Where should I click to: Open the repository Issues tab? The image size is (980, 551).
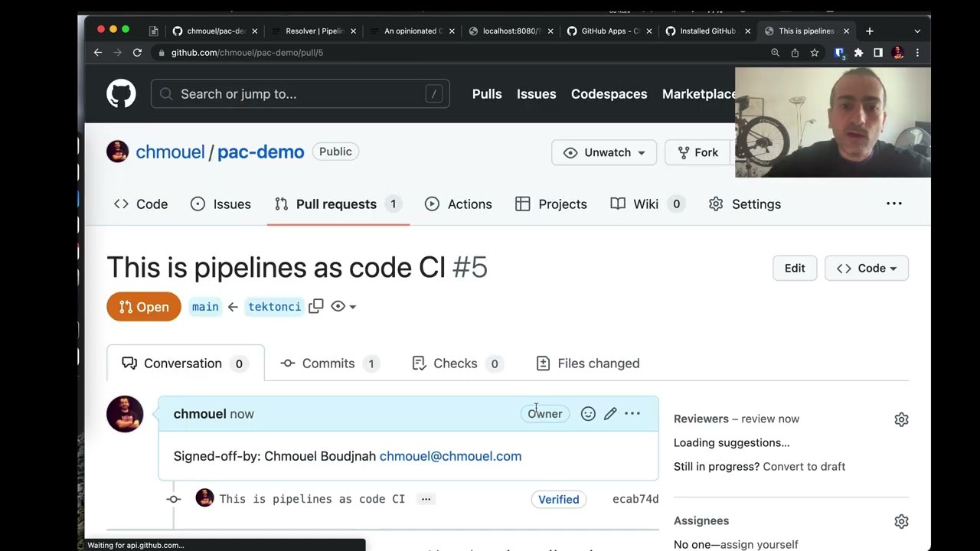(220, 204)
